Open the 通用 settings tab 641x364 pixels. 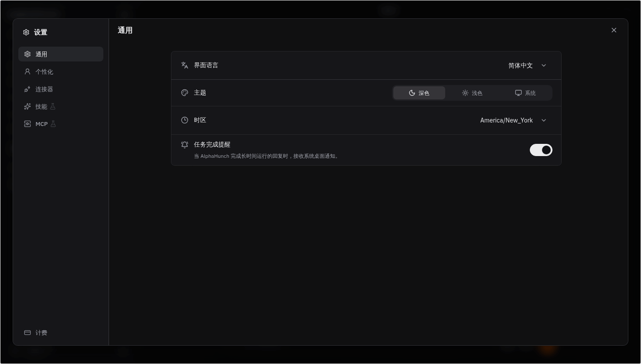coord(61,54)
